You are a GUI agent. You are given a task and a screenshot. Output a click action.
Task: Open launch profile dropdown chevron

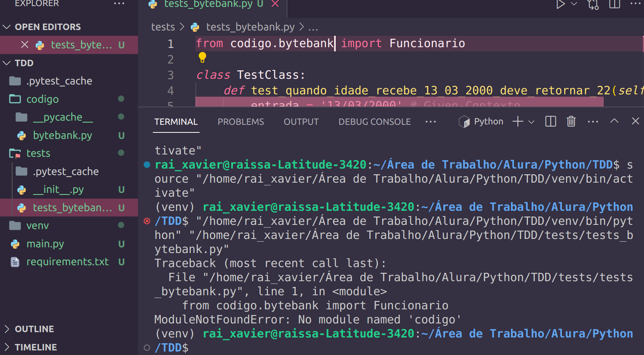point(531,122)
